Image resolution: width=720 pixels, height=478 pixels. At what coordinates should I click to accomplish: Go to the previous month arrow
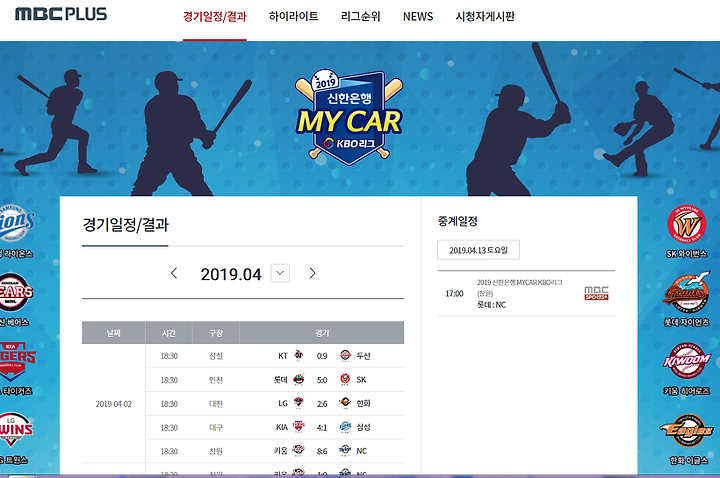tap(174, 273)
